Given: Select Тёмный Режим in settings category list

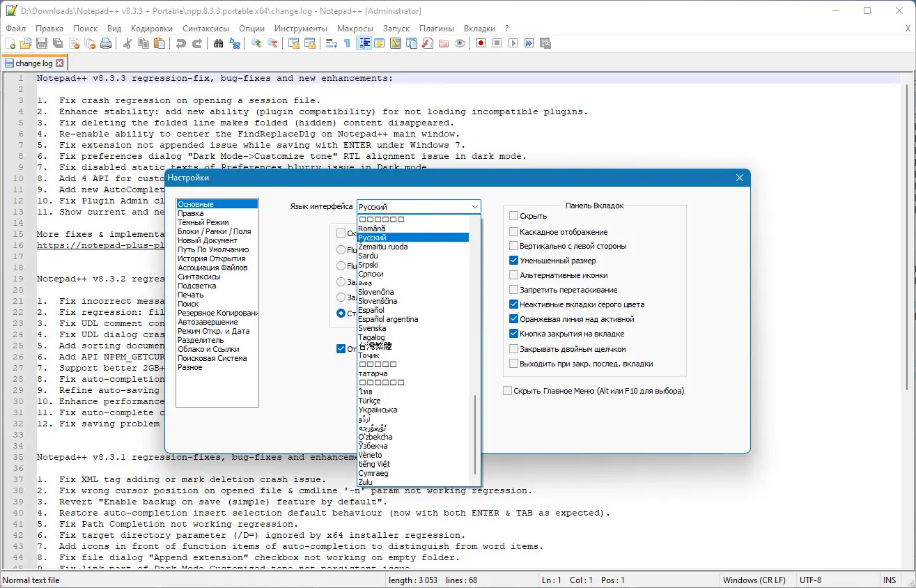Looking at the screenshot, I should [203, 222].
